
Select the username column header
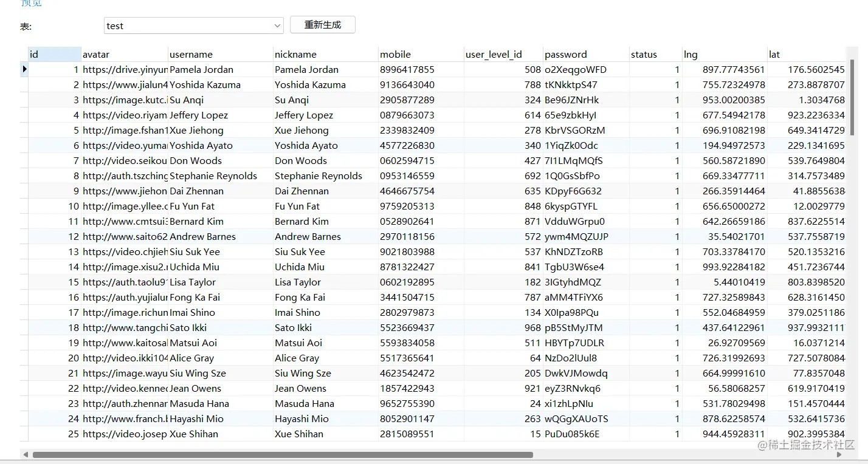(221, 54)
